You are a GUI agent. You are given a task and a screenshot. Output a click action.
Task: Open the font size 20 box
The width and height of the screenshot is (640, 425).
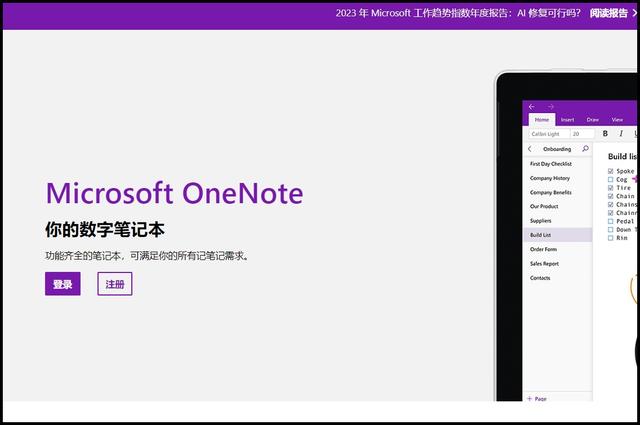pyautogui.click(x=582, y=134)
